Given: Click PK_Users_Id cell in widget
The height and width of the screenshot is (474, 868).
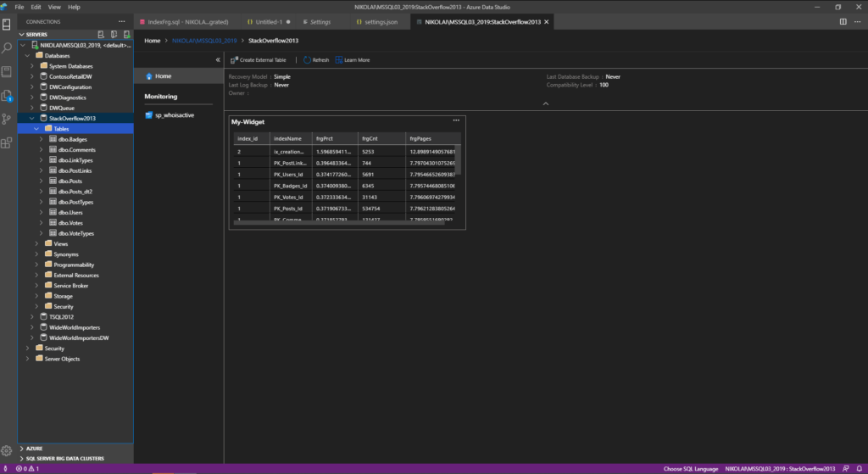Looking at the screenshot, I should 292,175.
